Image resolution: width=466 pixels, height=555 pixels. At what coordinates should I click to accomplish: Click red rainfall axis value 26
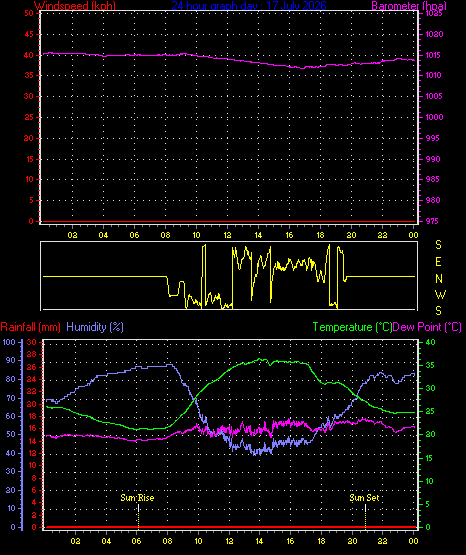tap(32, 367)
